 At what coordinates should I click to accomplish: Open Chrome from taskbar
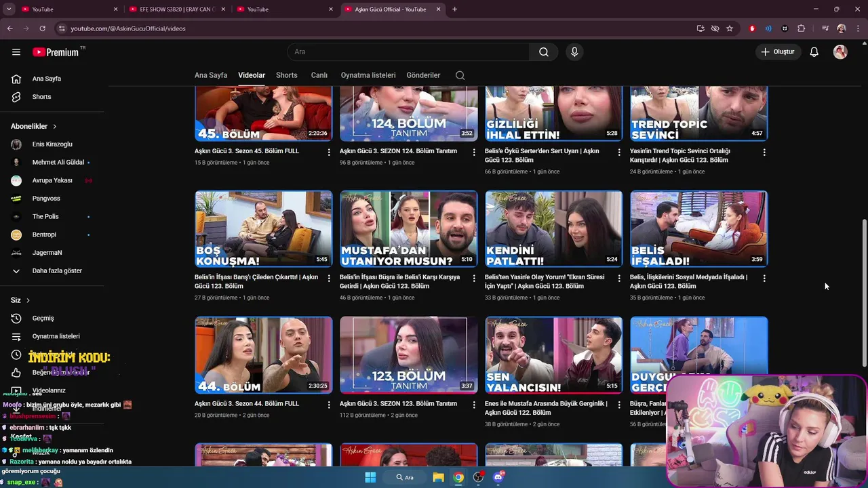(459, 477)
